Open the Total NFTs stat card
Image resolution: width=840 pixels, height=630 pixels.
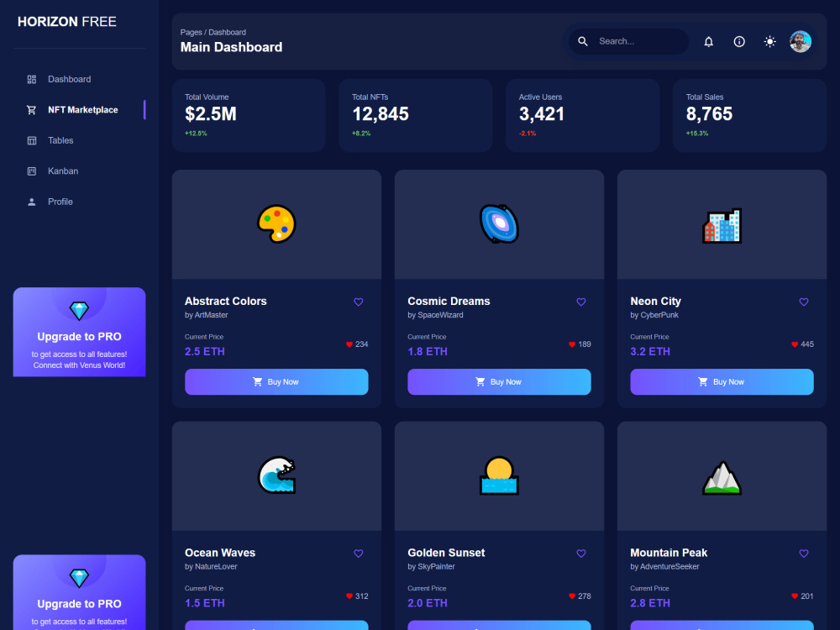click(x=415, y=115)
